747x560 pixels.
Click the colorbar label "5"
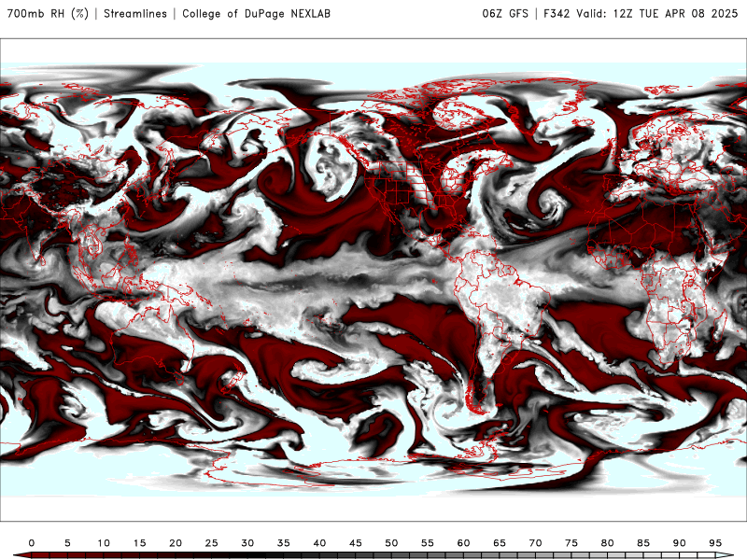tap(67, 543)
